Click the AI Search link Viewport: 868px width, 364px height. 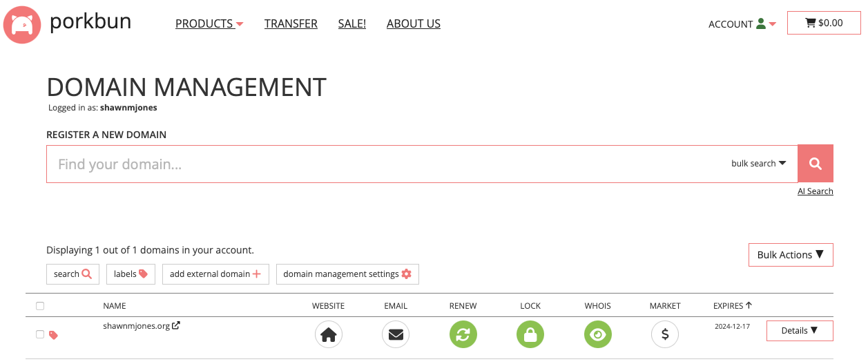[815, 191]
